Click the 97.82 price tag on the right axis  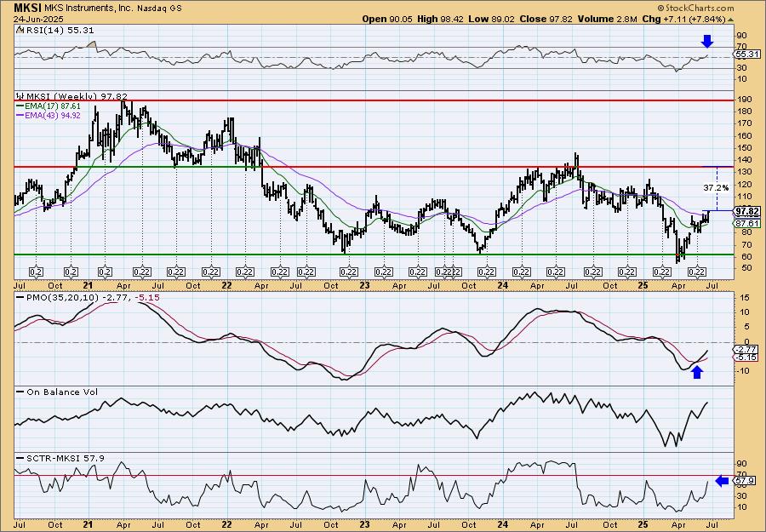click(748, 211)
